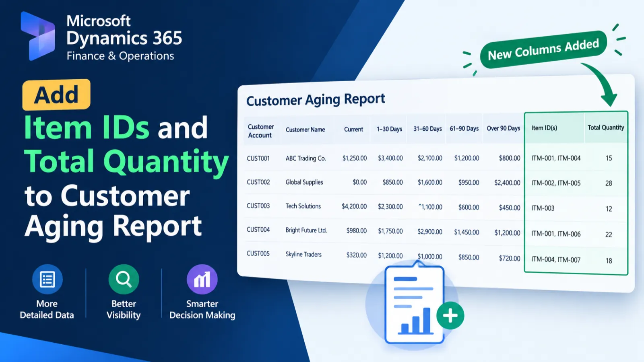Click the Customer Aging Report title

click(316, 99)
